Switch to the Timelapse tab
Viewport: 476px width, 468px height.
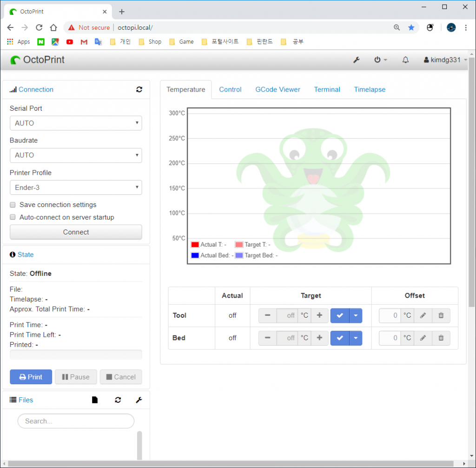coord(370,89)
